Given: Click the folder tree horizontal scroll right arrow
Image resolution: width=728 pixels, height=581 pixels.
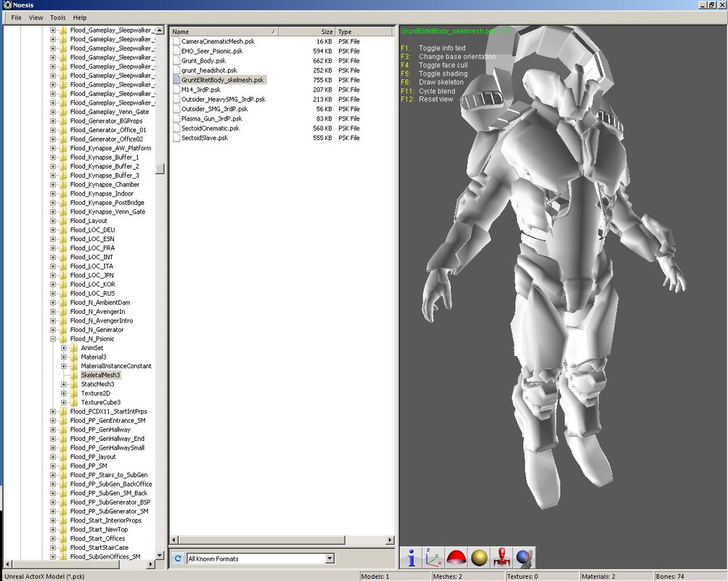Looking at the screenshot, I should (x=150, y=564).
